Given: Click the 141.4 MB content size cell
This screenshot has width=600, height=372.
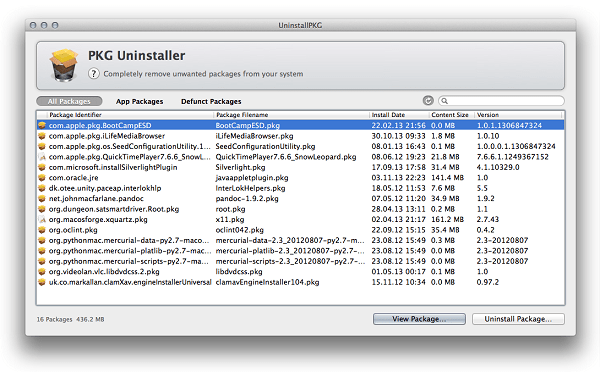Looking at the screenshot, I should (447, 178).
